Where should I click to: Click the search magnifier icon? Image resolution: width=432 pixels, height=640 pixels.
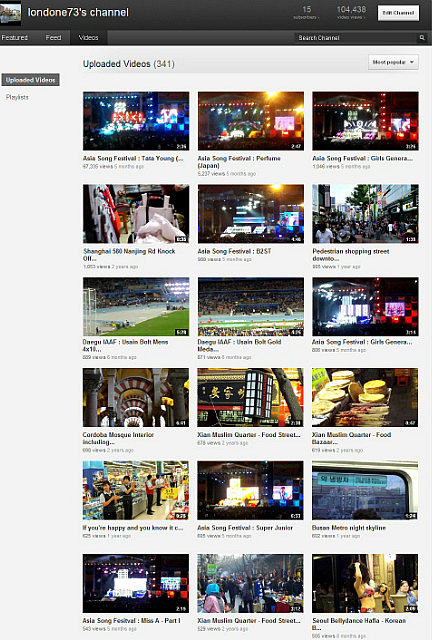[x=422, y=38]
